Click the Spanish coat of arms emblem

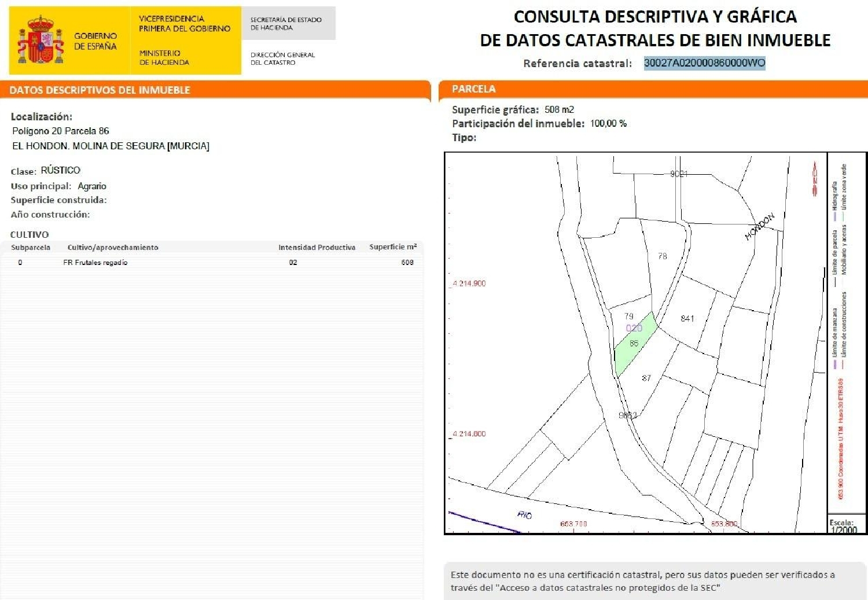point(41,41)
